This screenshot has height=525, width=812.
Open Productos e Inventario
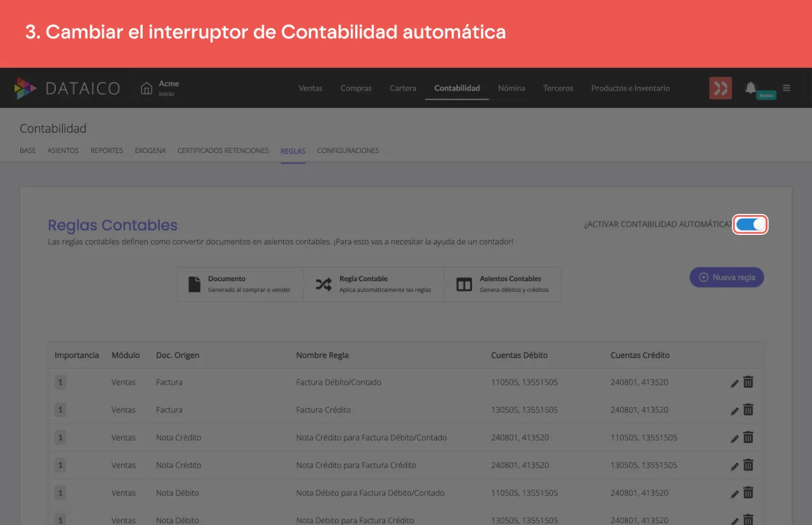click(x=631, y=88)
